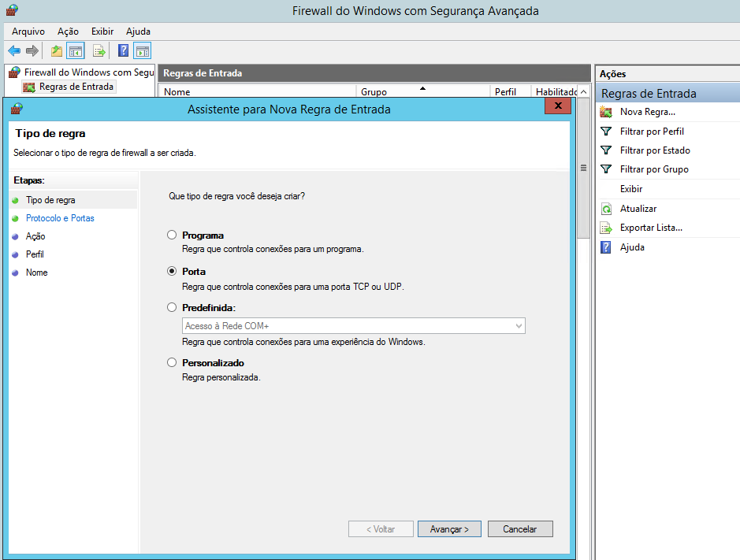This screenshot has width=740, height=560.
Task: Select the Porta rule type
Action: coord(172,271)
